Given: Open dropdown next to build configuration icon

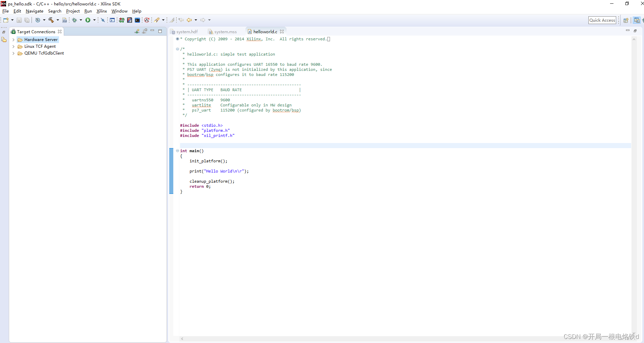Looking at the screenshot, I should tap(44, 20).
